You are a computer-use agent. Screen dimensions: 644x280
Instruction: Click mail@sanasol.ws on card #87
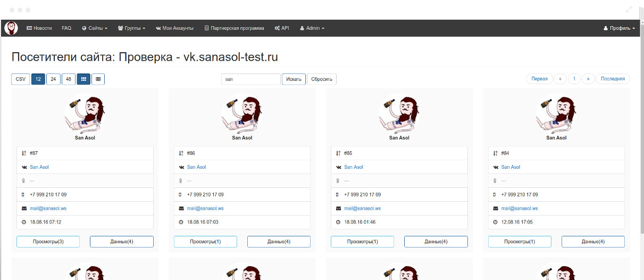click(x=48, y=209)
